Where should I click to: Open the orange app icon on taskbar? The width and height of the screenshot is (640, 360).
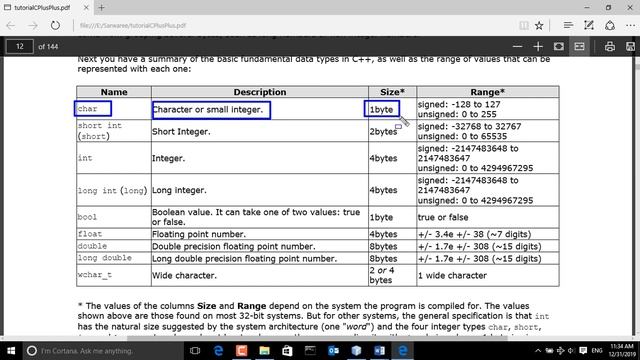pos(241,351)
